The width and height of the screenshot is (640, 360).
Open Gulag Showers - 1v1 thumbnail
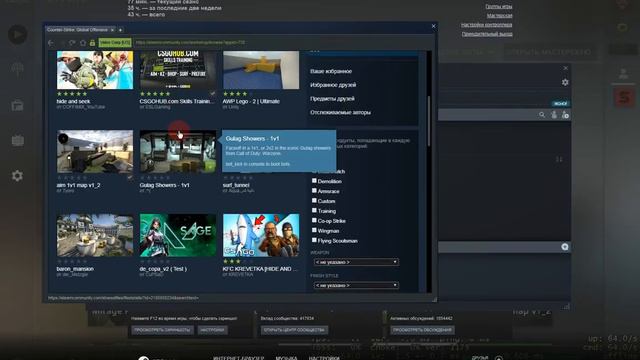[178, 151]
